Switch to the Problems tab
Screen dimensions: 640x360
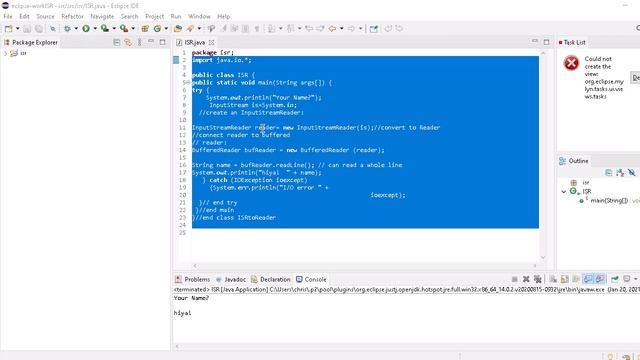tap(192, 279)
